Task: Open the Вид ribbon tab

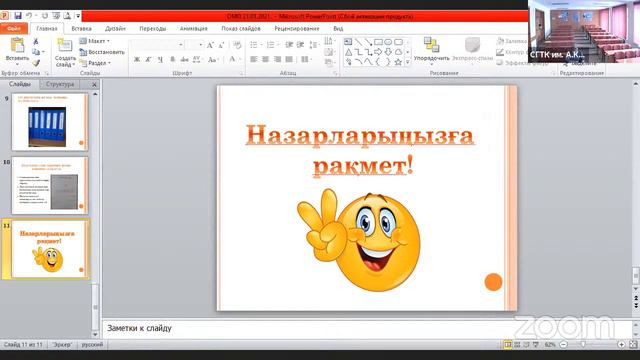Action: 338,29
